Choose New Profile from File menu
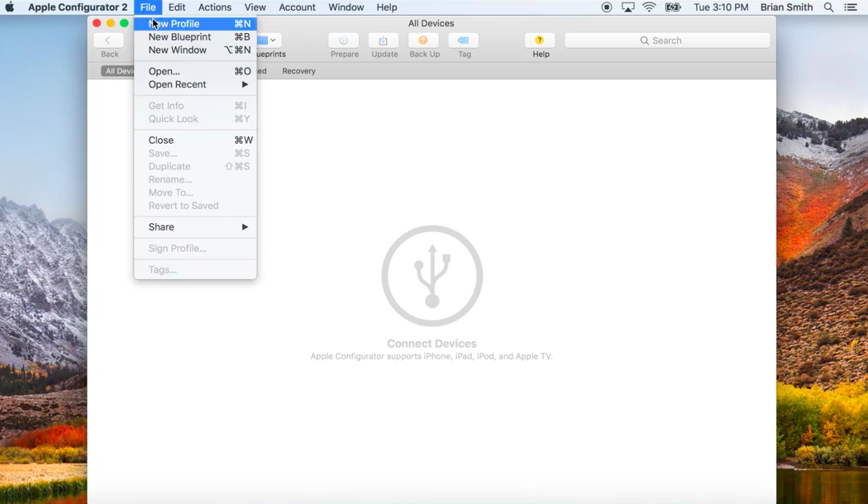Viewport: 868px width, 504px height. point(195,24)
